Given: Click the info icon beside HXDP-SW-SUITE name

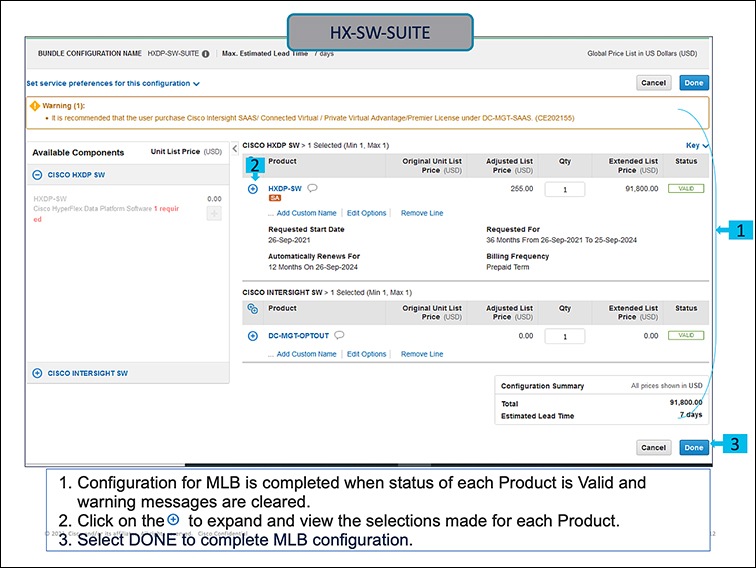Looking at the screenshot, I should coord(205,54).
